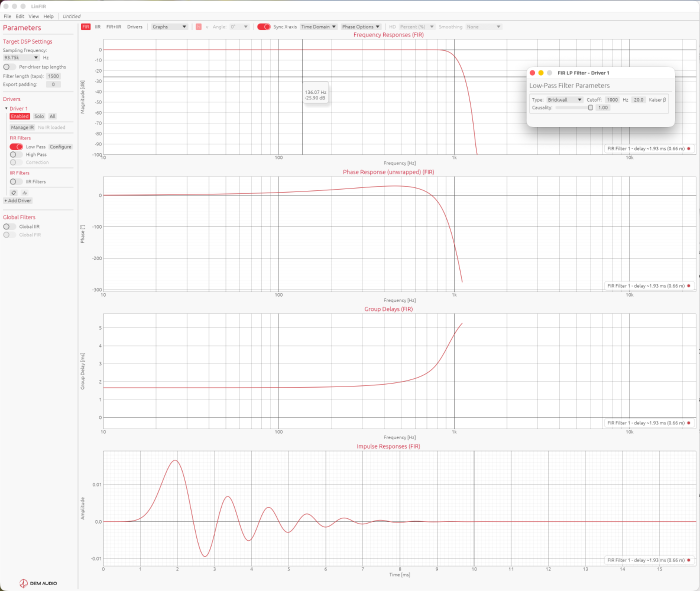Minimize the FIR LP Filter dialog
700x591 pixels.
(541, 73)
